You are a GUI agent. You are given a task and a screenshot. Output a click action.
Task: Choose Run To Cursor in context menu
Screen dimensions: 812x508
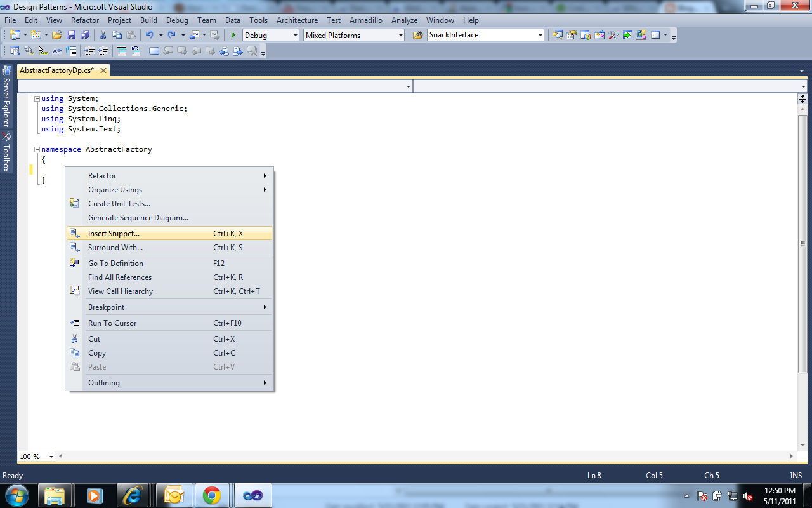(x=169, y=323)
